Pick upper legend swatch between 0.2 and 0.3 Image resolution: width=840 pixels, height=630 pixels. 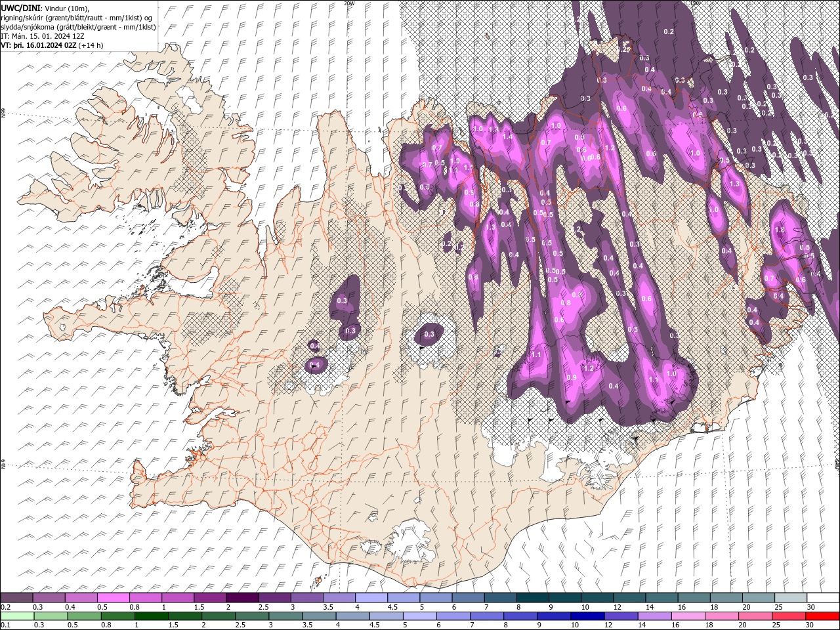tap(17, 597)
